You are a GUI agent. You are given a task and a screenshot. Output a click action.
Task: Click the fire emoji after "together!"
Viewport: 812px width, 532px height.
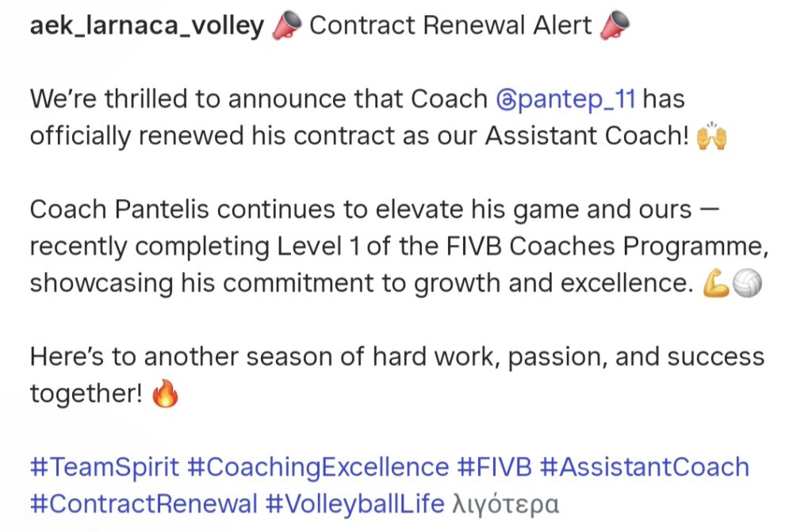165,393
